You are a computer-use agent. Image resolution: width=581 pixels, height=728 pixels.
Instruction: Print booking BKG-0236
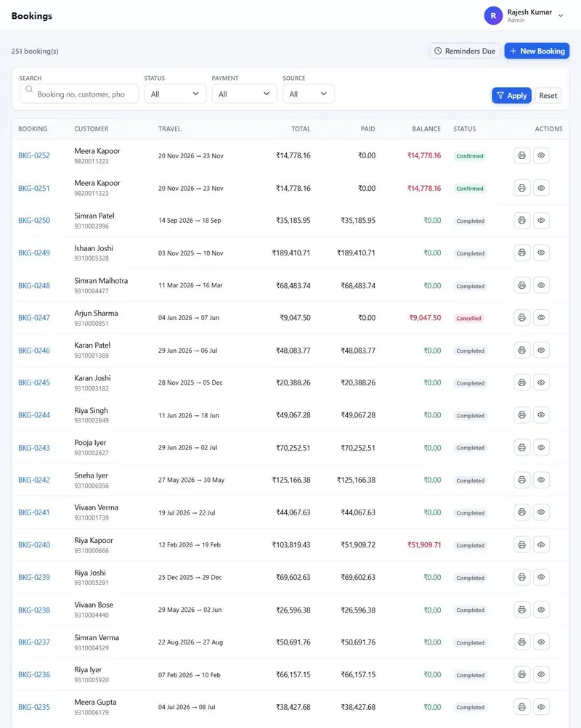point(521,674)
